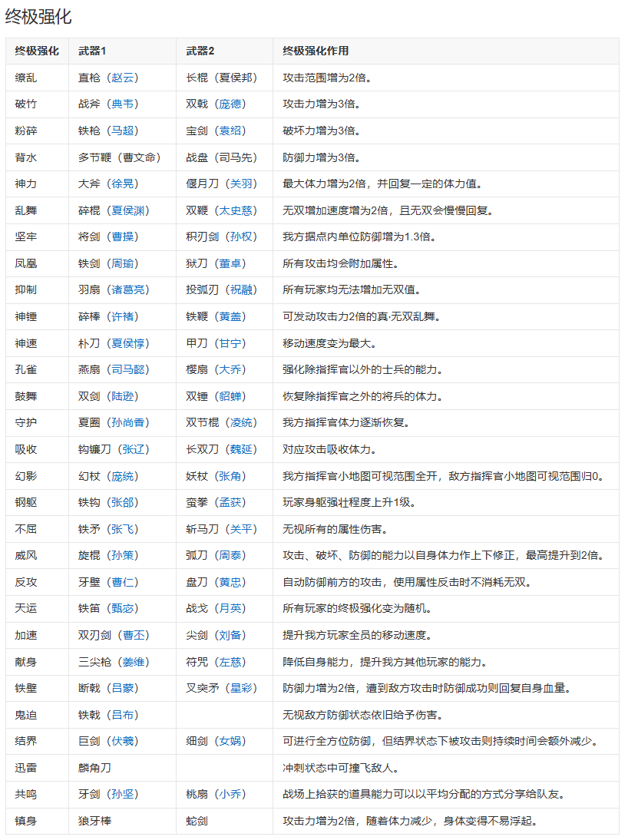Open the 司马懿 link in the 孔雀 row
Screen dimensions: 628x840
click(x=128, y=369)
